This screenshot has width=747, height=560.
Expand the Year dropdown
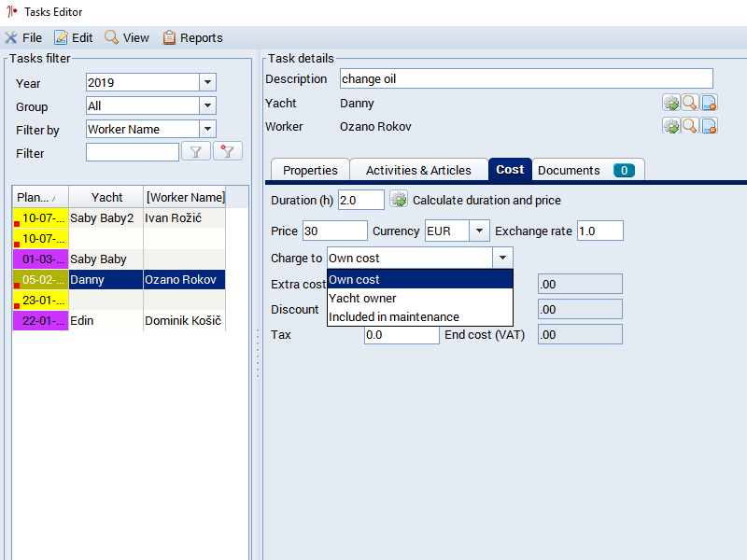click(x=207, y=82)
